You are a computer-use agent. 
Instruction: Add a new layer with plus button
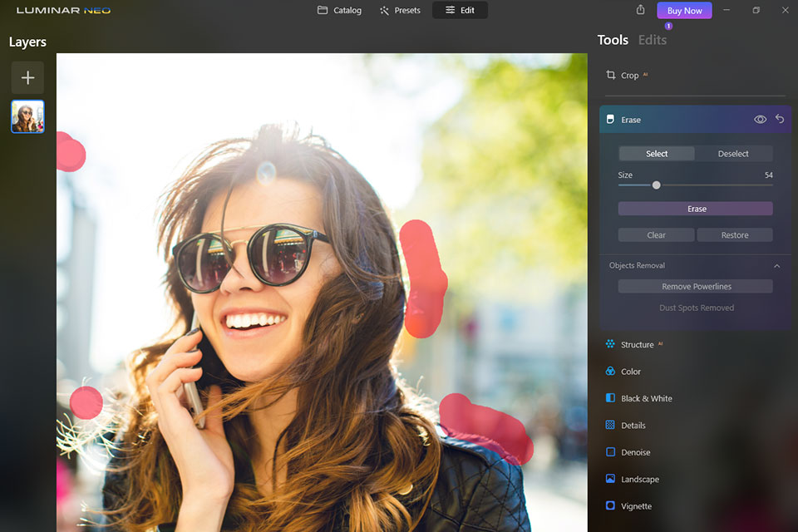click(27, 77)
